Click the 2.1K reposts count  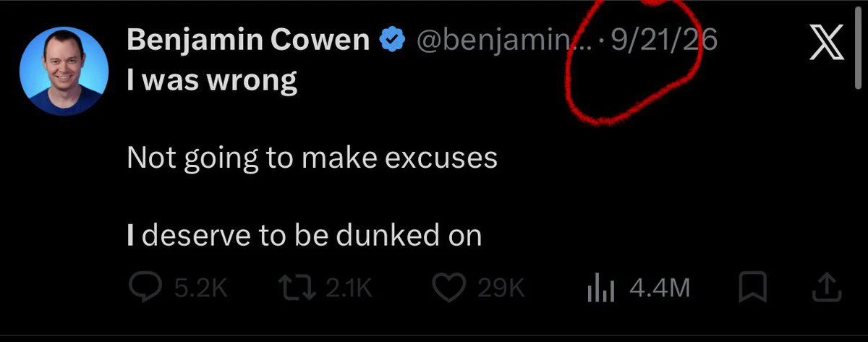(x=349, y=289)
